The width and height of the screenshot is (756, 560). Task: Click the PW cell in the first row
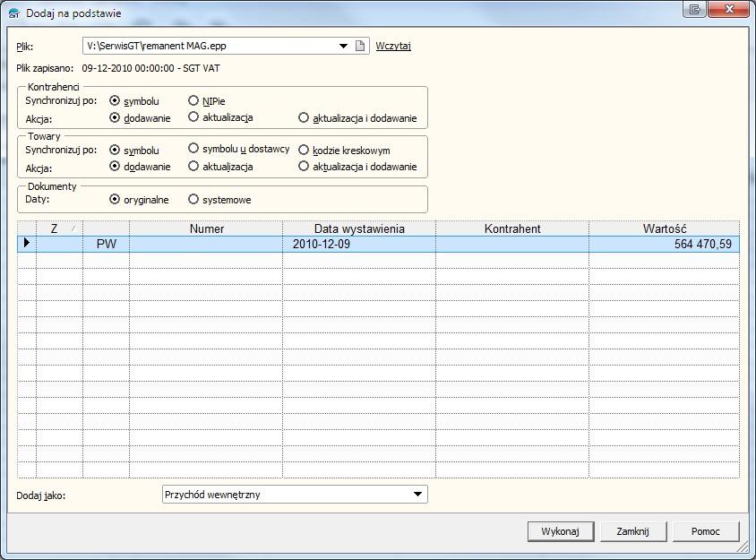coord(106,244)
